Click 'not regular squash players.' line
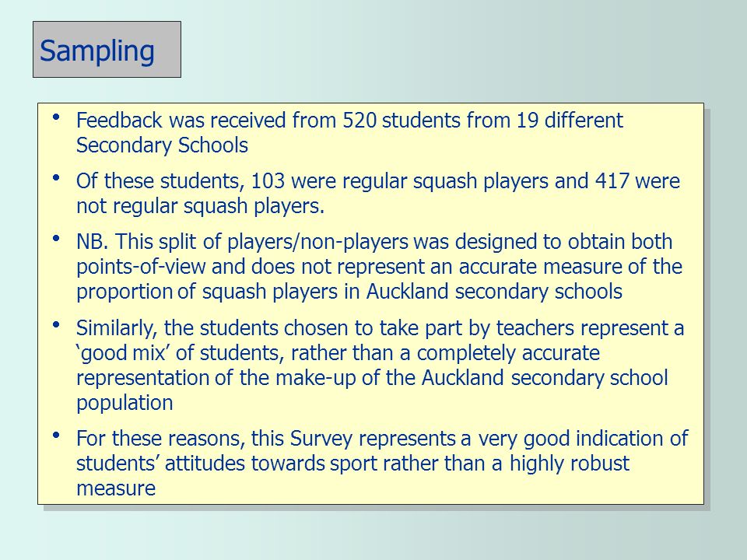Image resolution: width=747 pixels, height=560 pixels. click(x=200, y=206)
